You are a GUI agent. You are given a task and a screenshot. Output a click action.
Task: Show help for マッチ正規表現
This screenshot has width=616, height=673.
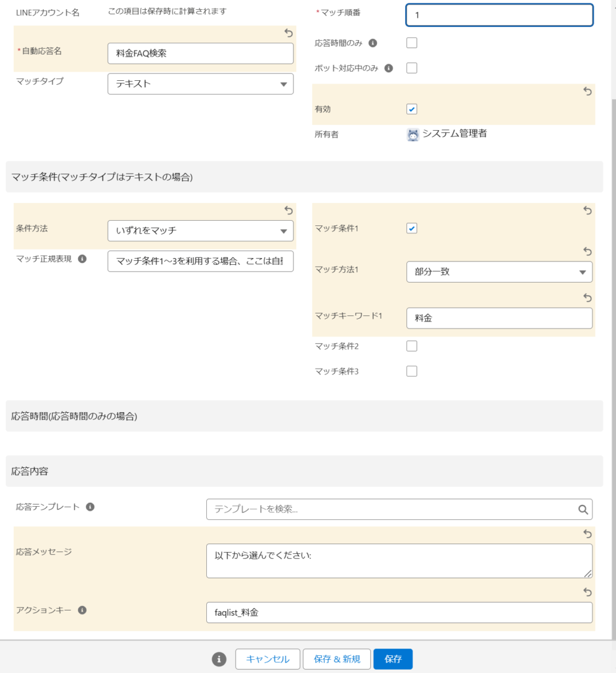tap(82, 259)
